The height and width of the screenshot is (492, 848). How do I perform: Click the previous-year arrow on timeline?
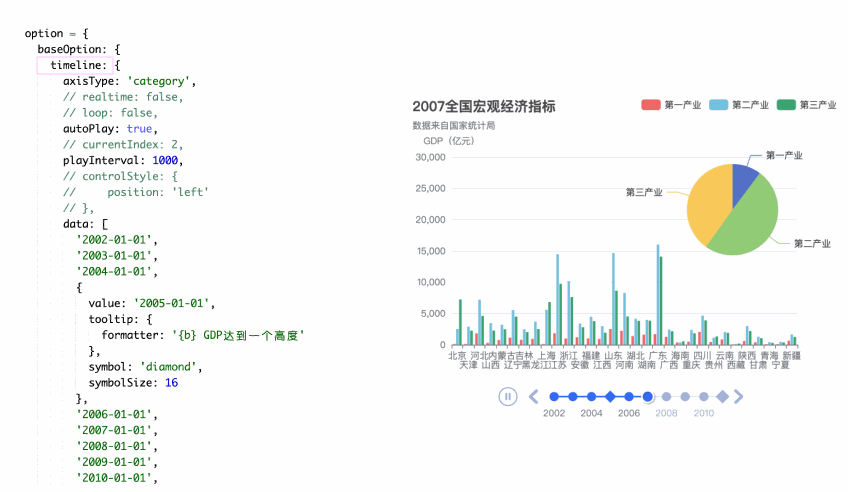tap(534, 397)
